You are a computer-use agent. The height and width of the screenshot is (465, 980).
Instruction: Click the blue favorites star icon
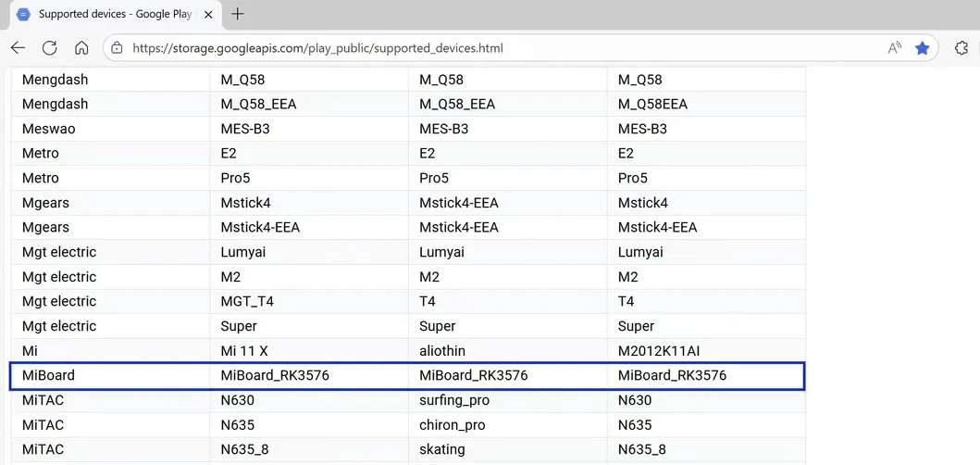922,48
